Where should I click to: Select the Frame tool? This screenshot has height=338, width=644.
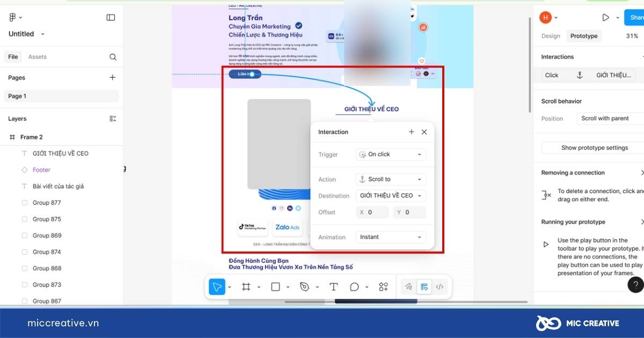coord(246,287)
